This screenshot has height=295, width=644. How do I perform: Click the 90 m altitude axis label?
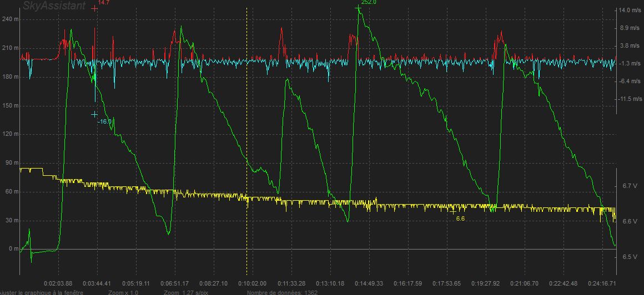(x=12, y=163)
